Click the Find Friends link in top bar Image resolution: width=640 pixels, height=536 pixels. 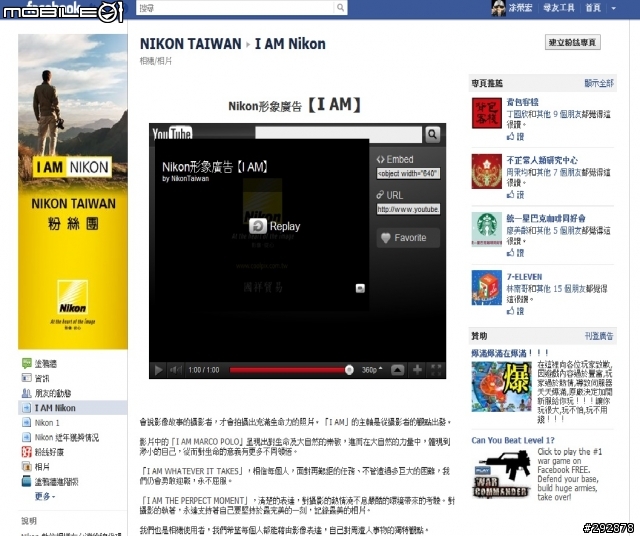point(558,8)
